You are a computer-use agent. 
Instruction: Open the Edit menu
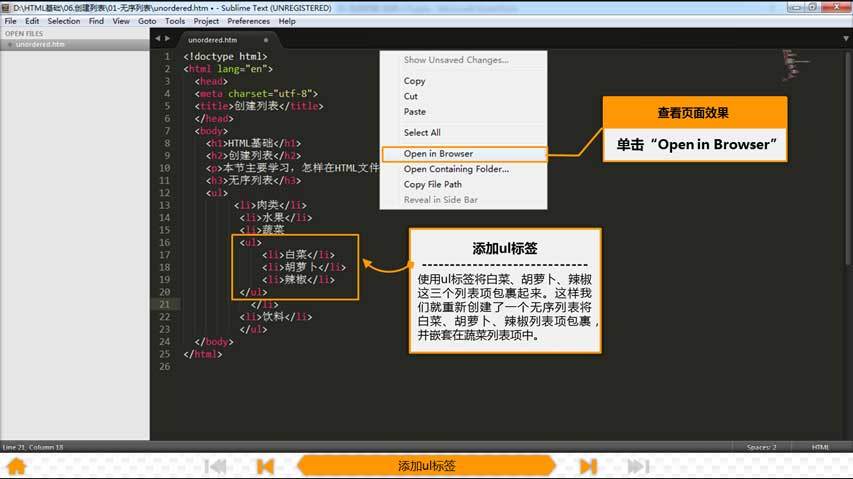[x=32, y=21]
